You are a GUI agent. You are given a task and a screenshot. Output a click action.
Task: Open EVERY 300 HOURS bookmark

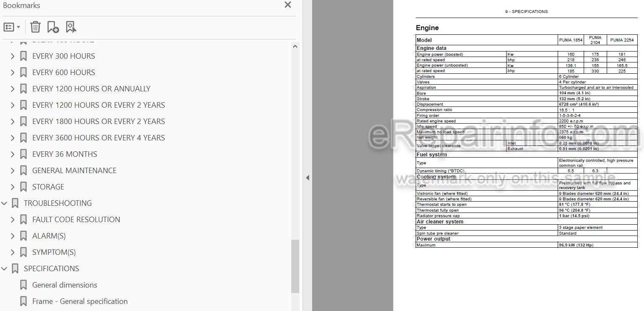click(x=64, y=56)
